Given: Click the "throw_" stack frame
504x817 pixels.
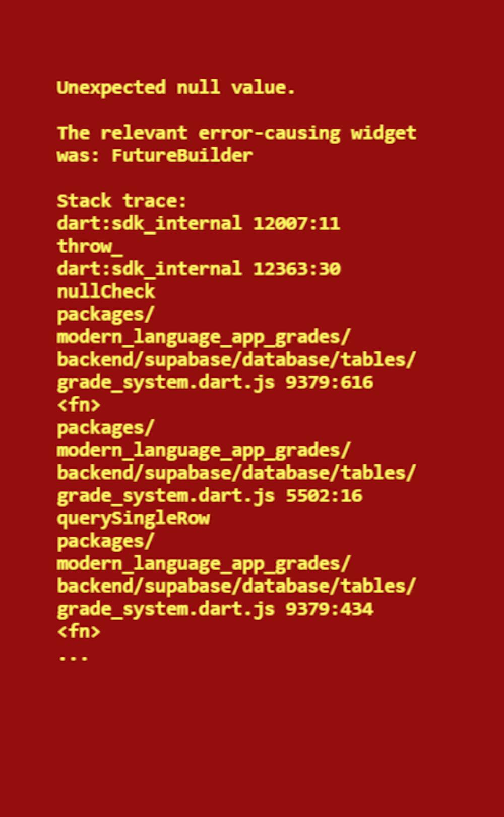Looking at the screenshot, I should coord(90,246).
